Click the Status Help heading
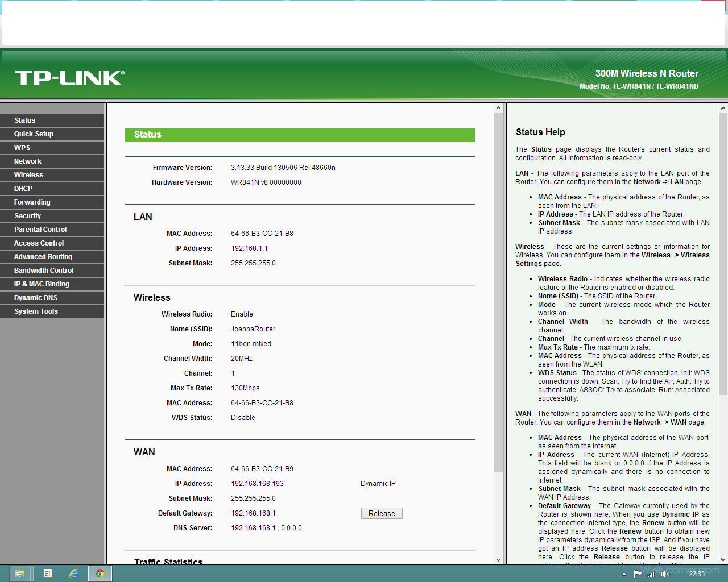 (x=540, y=132)
